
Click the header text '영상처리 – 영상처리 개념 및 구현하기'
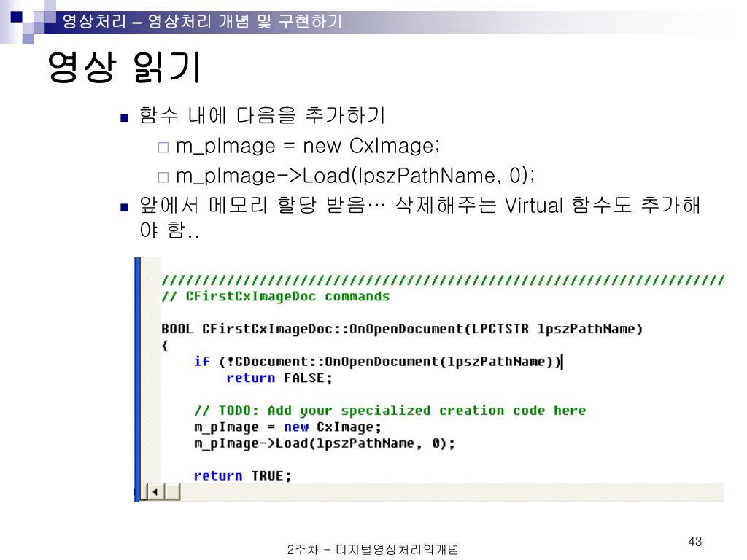(202, 21)
